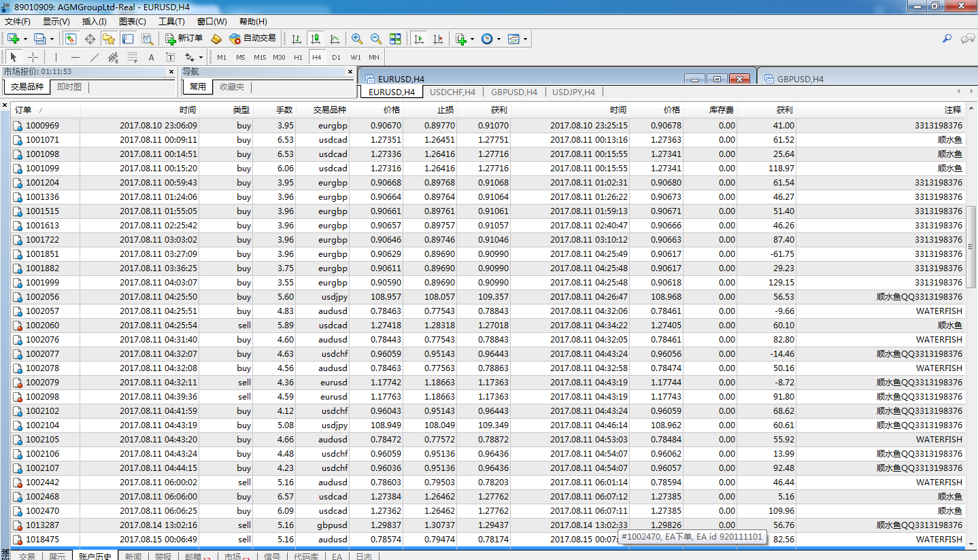The width and height of the screenshot is (978, 560).
Task: Toggle the Market Watch window icon
Action: click(x=70, y=39)
